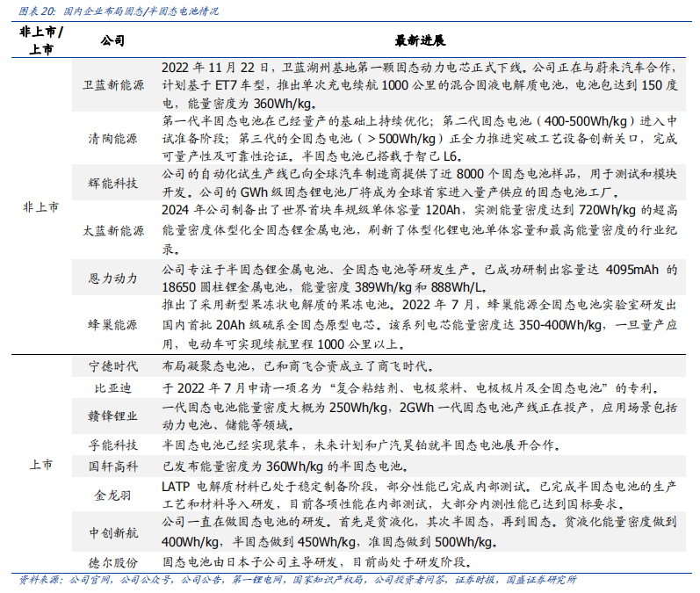Click 辉能科技 progress text about 8000 samples
Screen dimensions: 700x593
click(x=420, y=183)
